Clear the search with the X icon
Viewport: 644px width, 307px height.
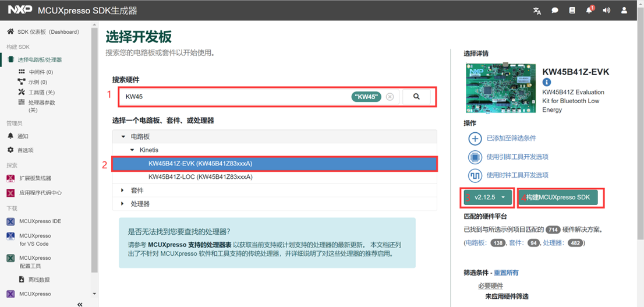click(390, 97)
